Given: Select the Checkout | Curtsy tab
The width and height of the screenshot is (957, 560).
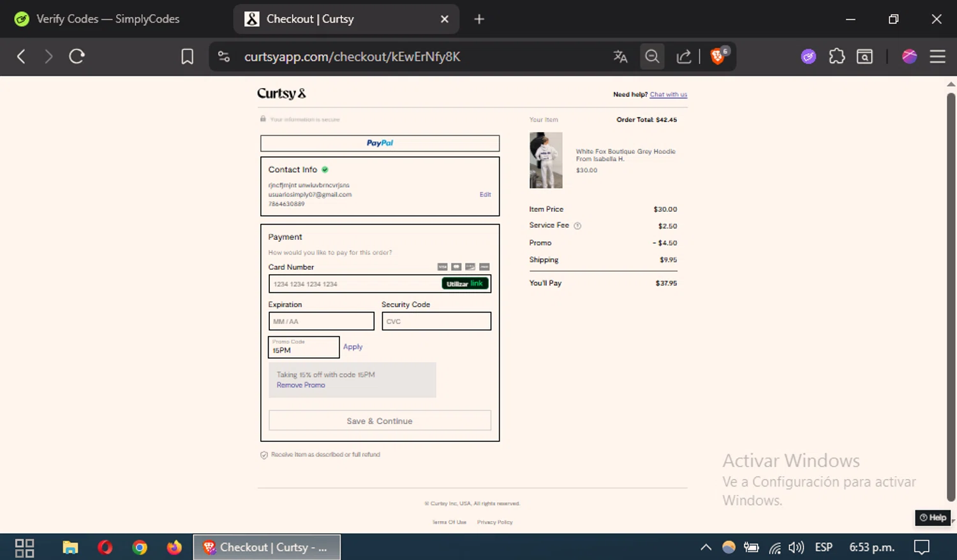Looking at the screenshot, I should pos(346,19).
